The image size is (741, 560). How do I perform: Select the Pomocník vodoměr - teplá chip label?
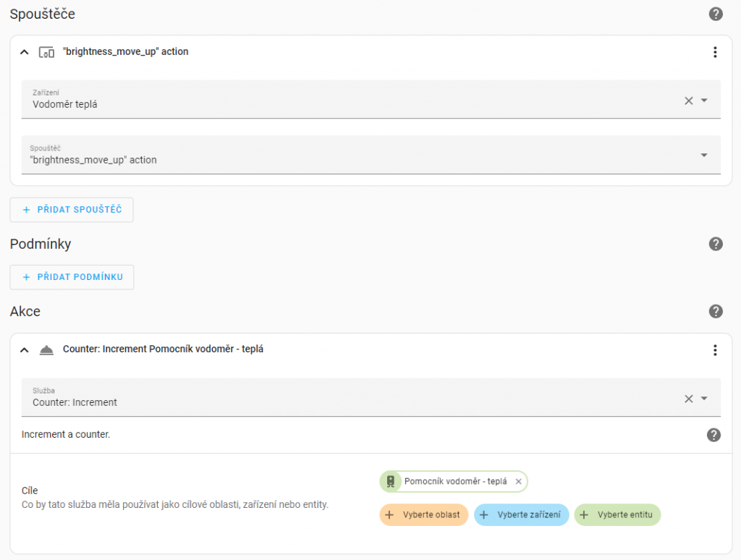[x=456, y=482]
